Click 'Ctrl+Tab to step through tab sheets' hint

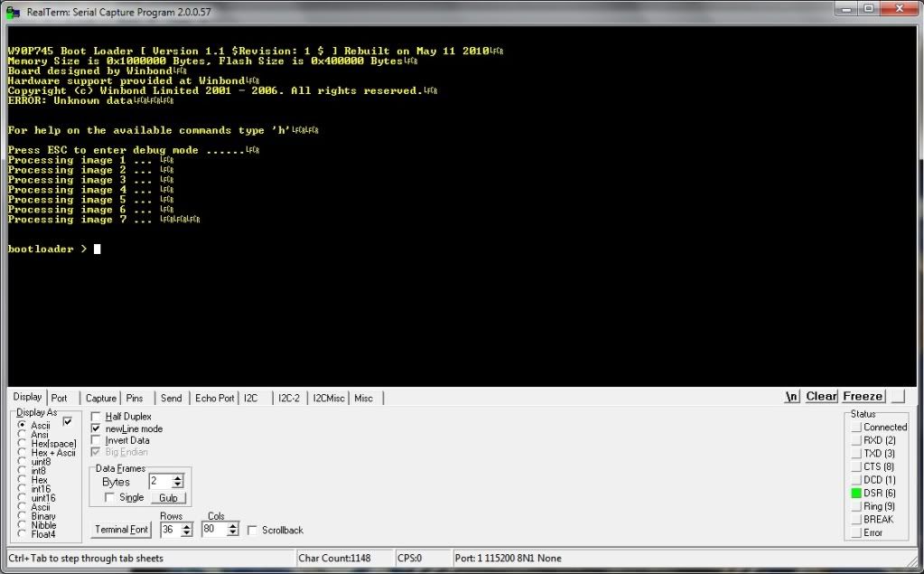point(86,558)
